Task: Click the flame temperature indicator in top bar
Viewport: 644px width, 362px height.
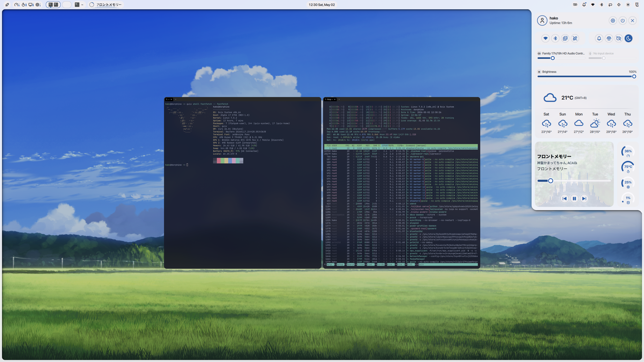Action: [x=24, y=5]
